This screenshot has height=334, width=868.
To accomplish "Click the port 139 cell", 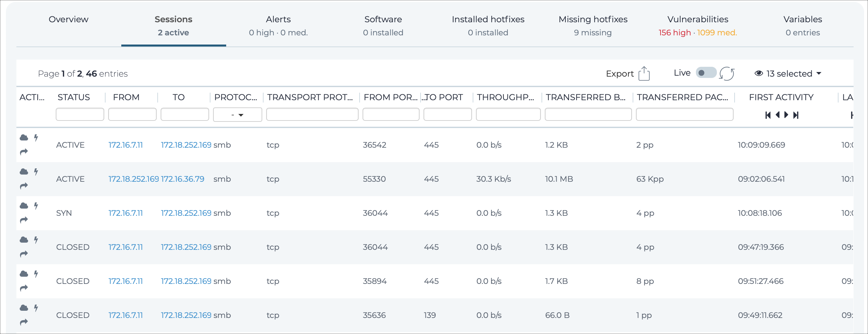I will click(430, 315).
